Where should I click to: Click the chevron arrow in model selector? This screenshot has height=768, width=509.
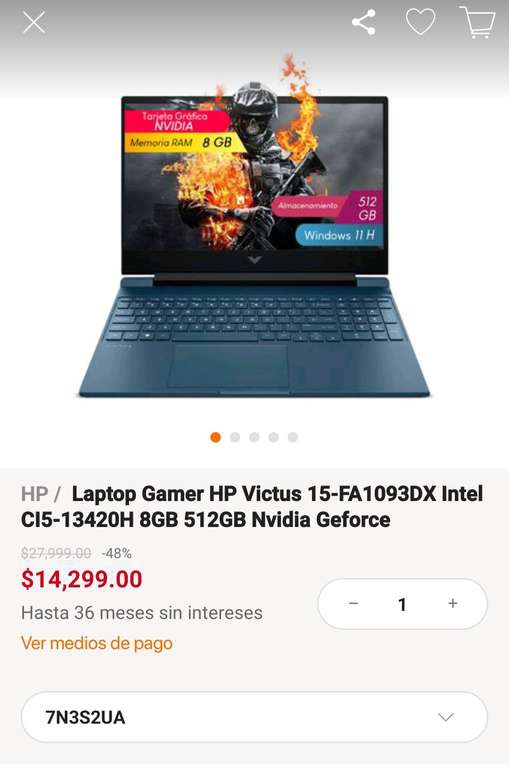445,718
